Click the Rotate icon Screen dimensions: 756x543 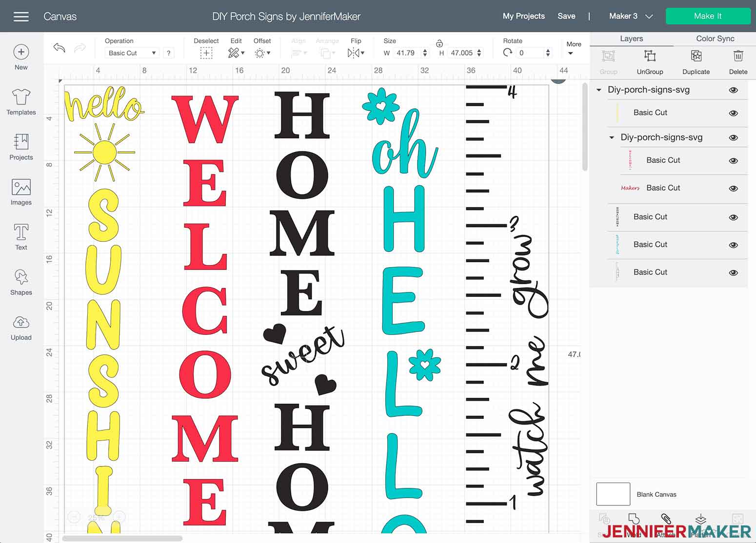tap(508, 53)
